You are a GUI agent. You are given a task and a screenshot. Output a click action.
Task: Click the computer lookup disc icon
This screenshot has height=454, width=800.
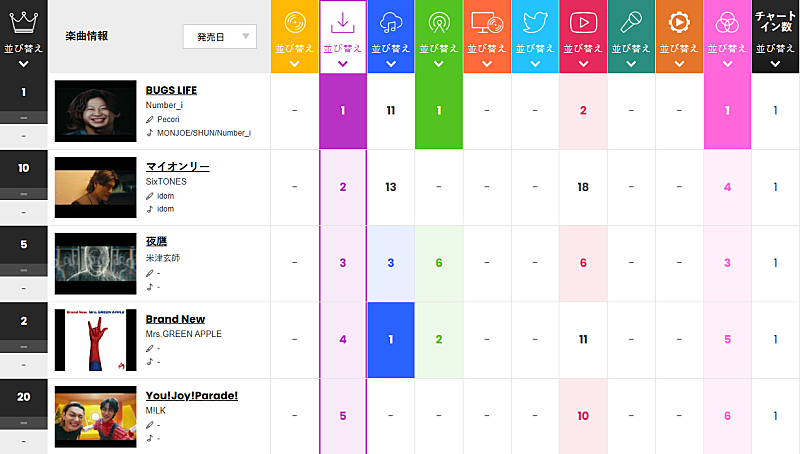pyautogui.click(x=487, y=23)
